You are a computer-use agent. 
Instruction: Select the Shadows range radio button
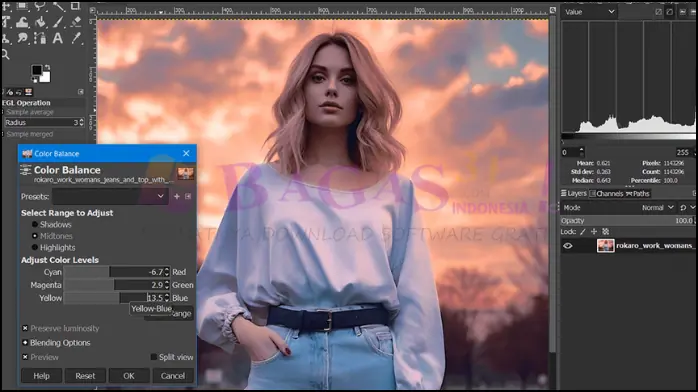(x=35, y=225)
